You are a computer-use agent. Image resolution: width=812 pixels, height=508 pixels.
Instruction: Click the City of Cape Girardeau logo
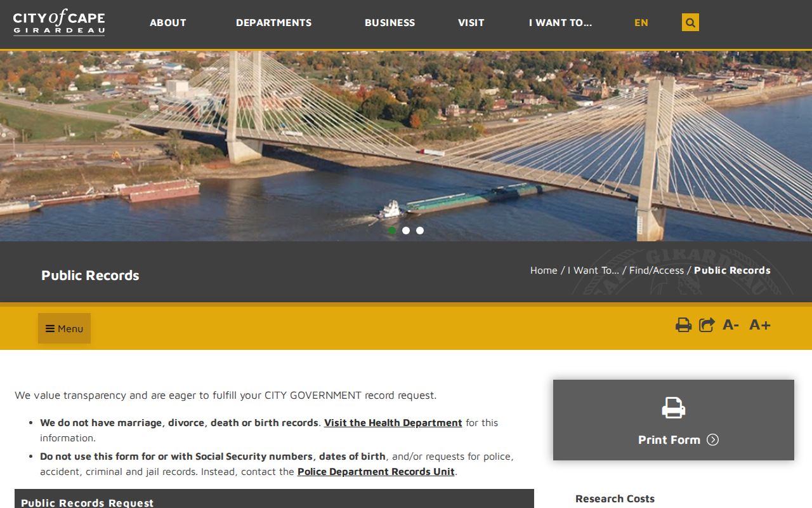click(x=59, y=22)
